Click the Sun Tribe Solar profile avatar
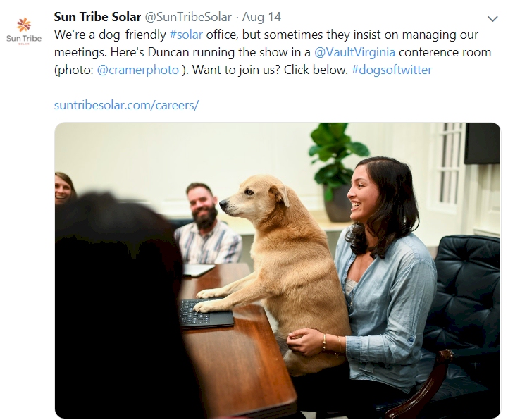508x420 pixels. pyautogui.click(x=24, y=31)
